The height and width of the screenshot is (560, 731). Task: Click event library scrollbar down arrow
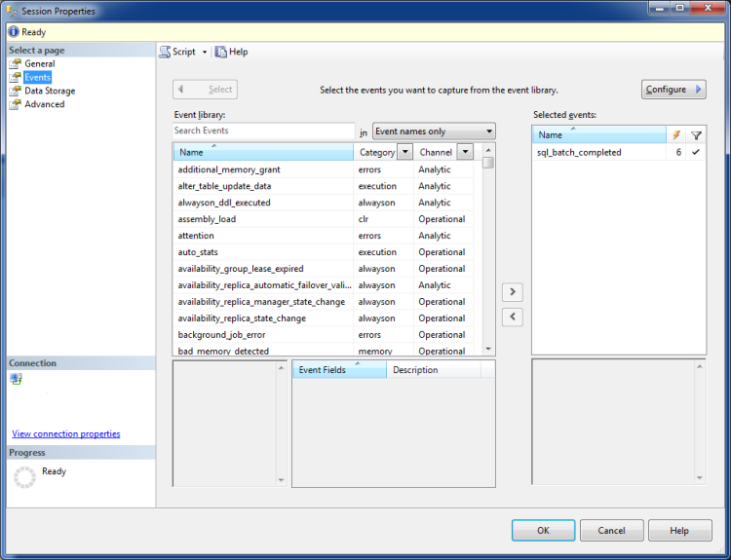click(488, 349)
